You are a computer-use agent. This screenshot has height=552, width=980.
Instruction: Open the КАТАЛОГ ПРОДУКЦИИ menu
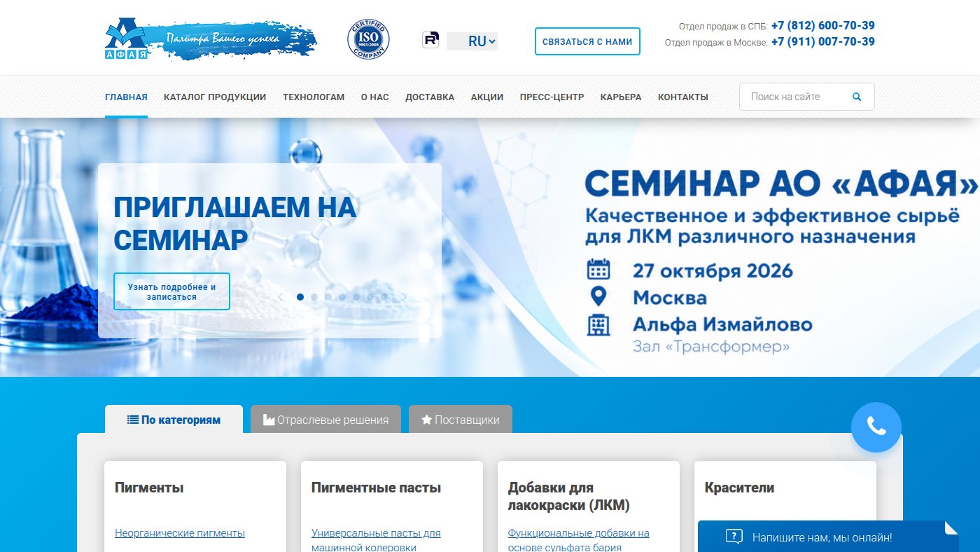click(x=215, y=97)
